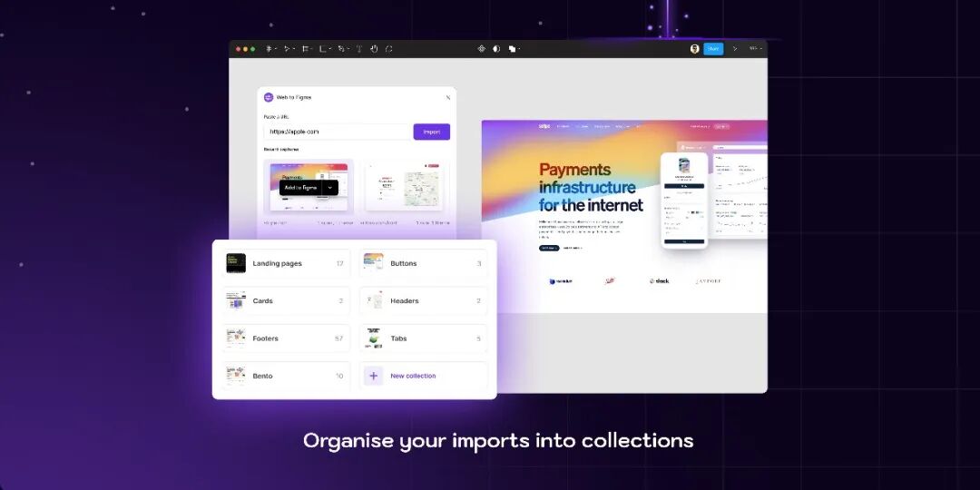
Task: Click the Add to Figma button
Action: (x=301, y=188)
